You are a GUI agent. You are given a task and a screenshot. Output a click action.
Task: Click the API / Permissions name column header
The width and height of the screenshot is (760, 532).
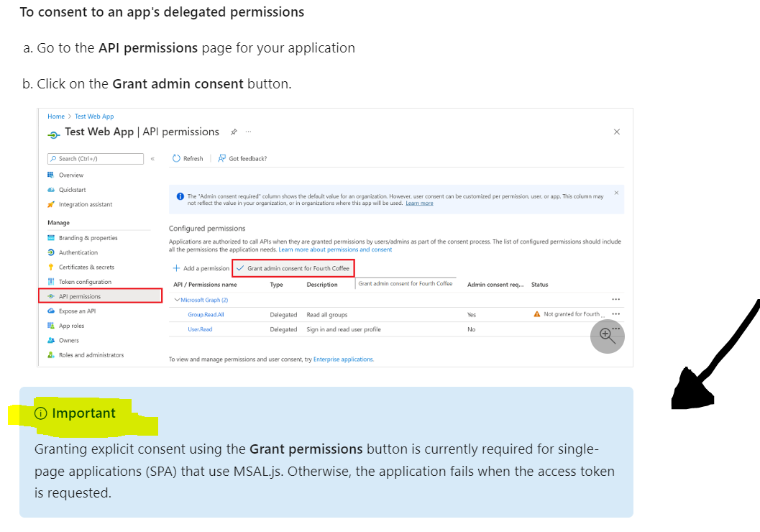205,285
